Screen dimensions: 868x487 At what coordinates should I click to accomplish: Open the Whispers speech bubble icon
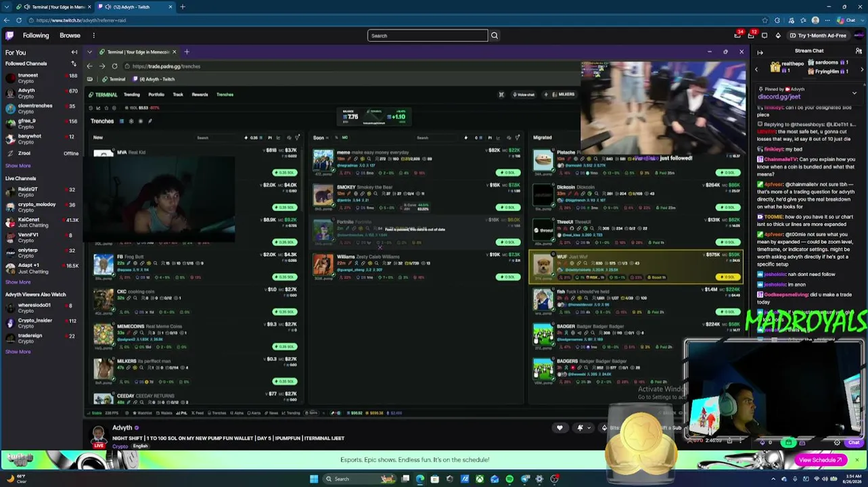[x=764, y=35]
